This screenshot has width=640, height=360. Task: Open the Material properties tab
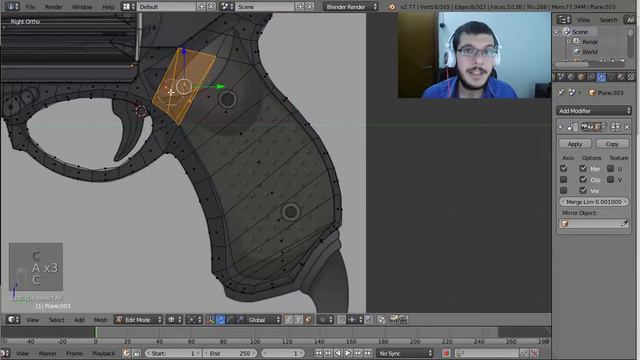coord(621,77)
